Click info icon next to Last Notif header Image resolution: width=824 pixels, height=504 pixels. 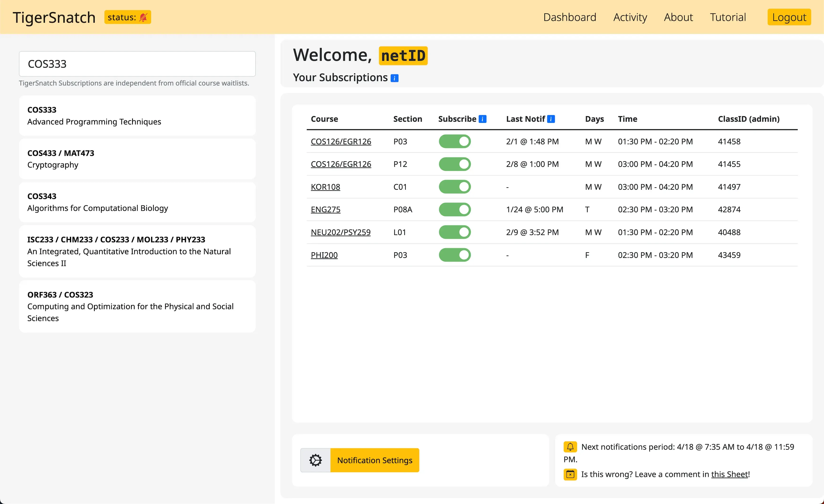[551, 119]
